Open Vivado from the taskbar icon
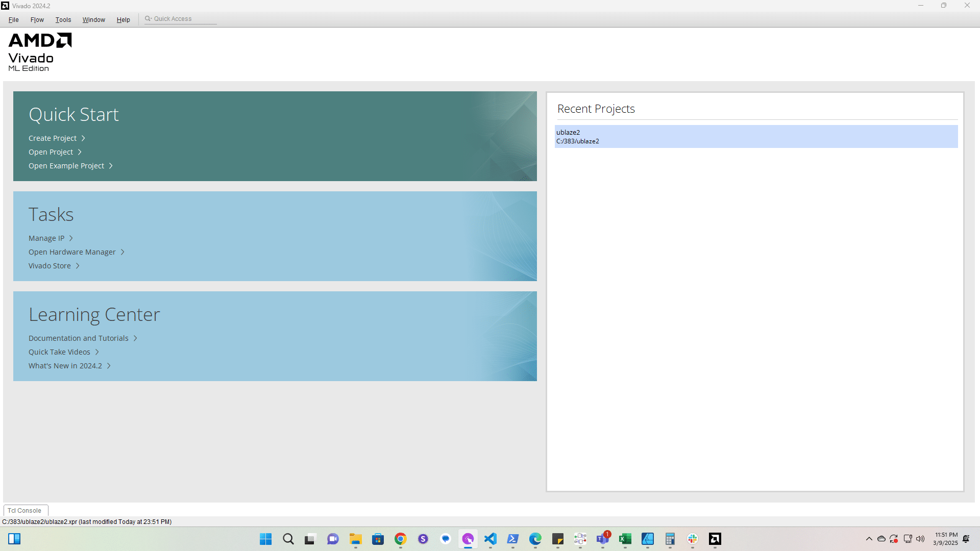980x551 pixels. tap(715, 539)
